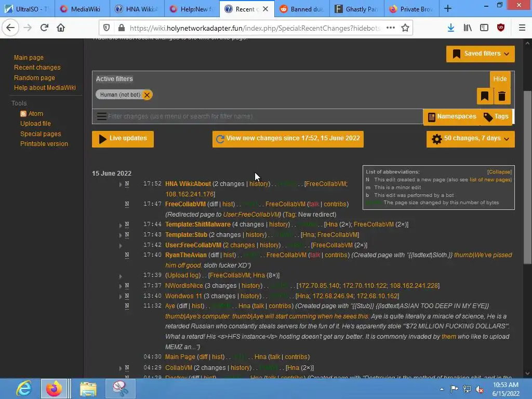This screenshot has width=532, height=399.
Task: Click the page vertical scrollbar thumb
Action: tap(527, 177)
